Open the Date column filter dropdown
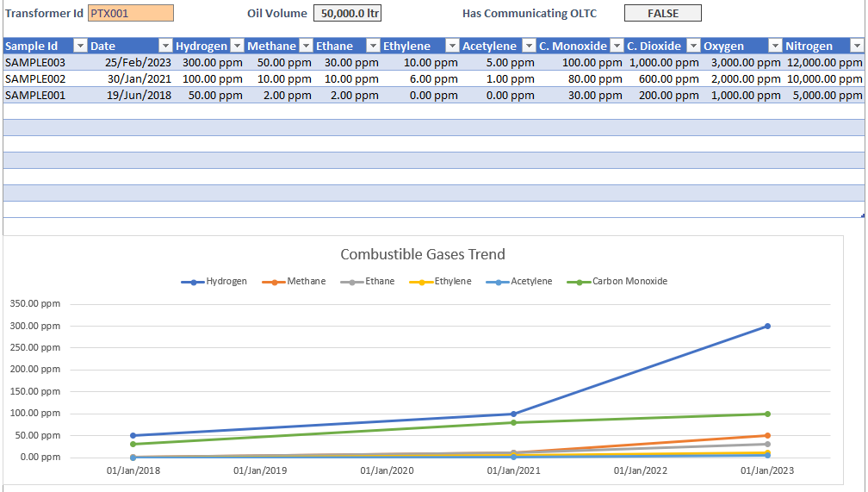The height and width of the screenshot is (492, 868). pos(165,47)
